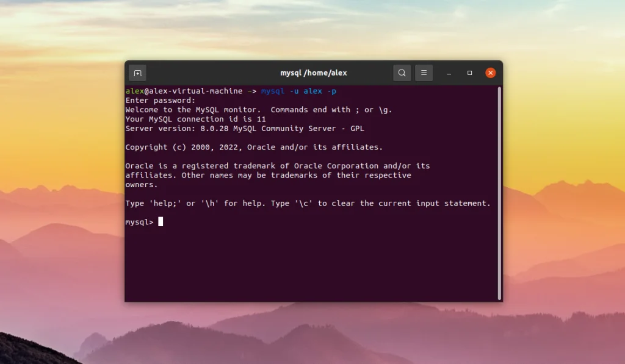Click the new tab plus icon

point(137,73)
